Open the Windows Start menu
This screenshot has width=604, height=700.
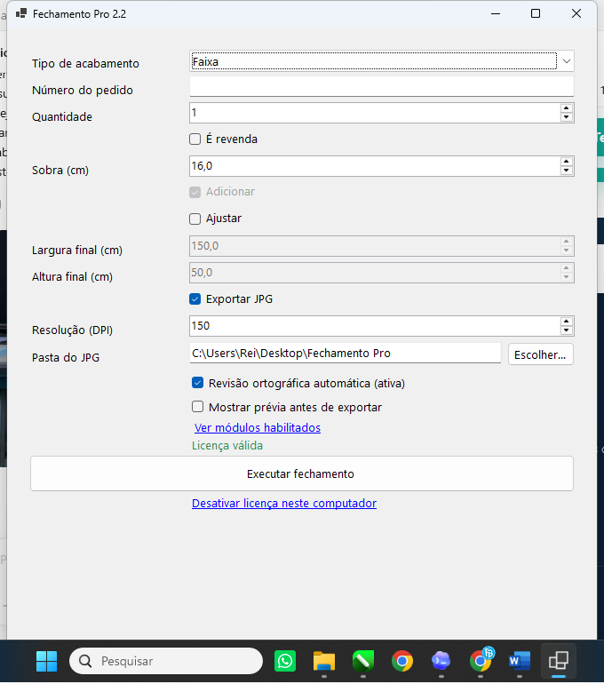(x=46, y=661)
